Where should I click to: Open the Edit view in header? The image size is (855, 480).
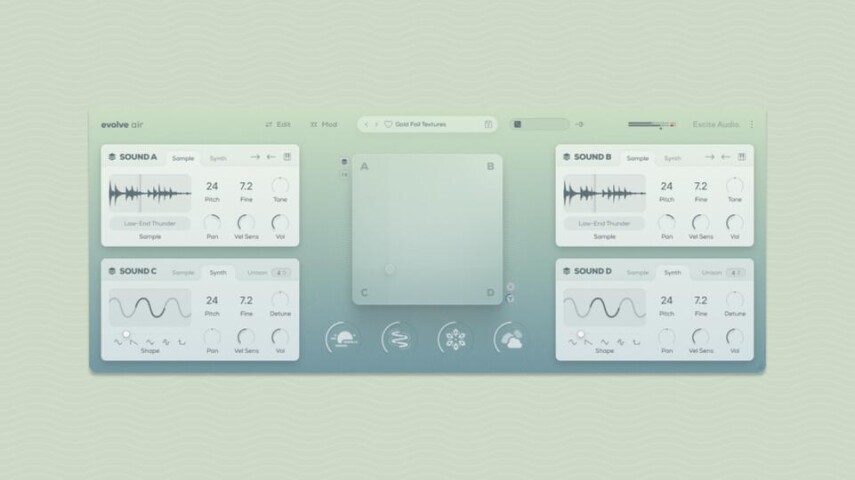pyautogui.click(x=278, y=125)
